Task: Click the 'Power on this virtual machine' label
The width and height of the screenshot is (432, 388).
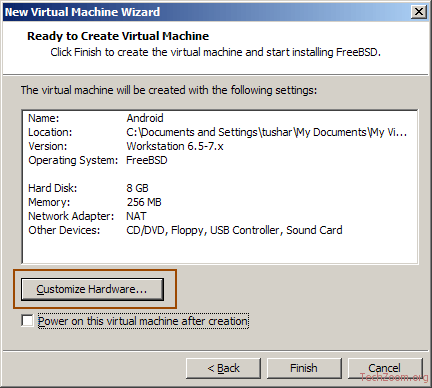Action: (x=143, y=321)
